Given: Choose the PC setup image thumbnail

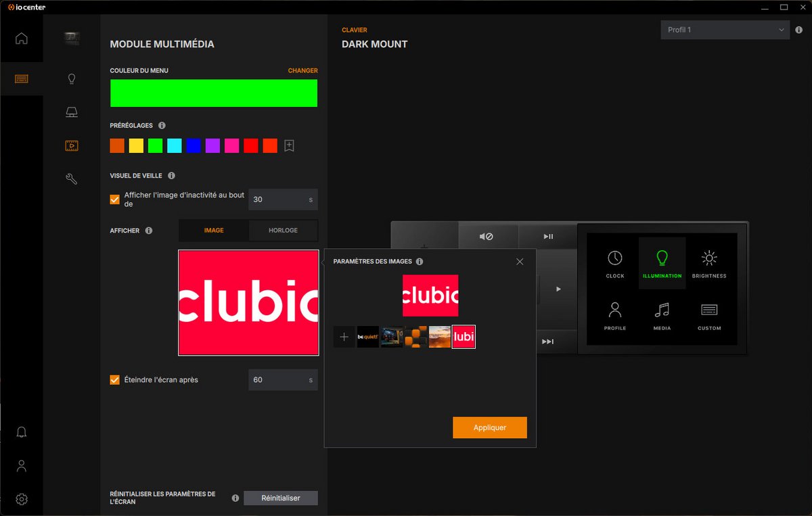Looking at the screenshot, I should [392, 337].
